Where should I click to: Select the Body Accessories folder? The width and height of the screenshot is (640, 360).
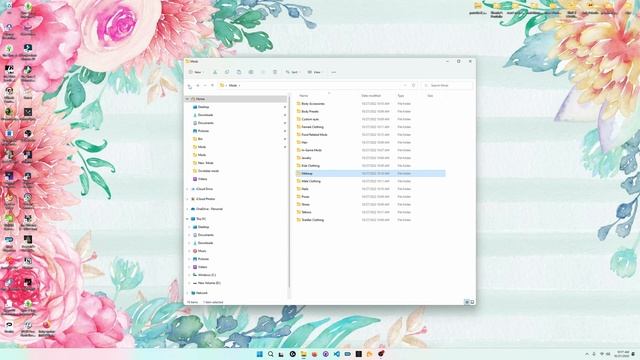(313, 104)
